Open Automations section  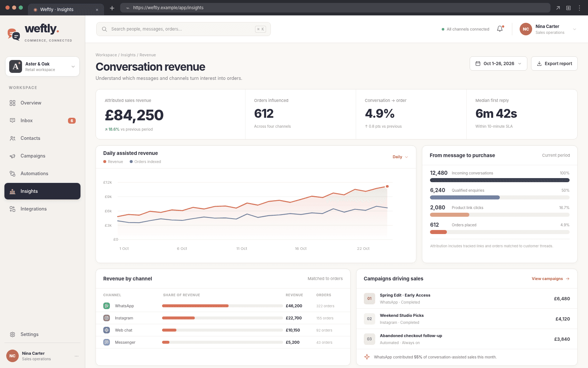(43, 174)
